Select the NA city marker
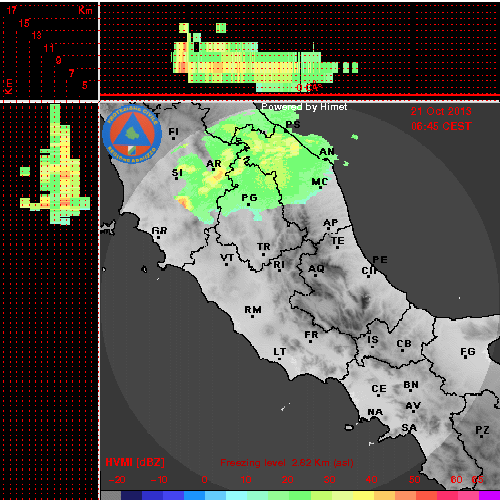Viewport: 500px width, 500px height. click(x=375, y=412)
